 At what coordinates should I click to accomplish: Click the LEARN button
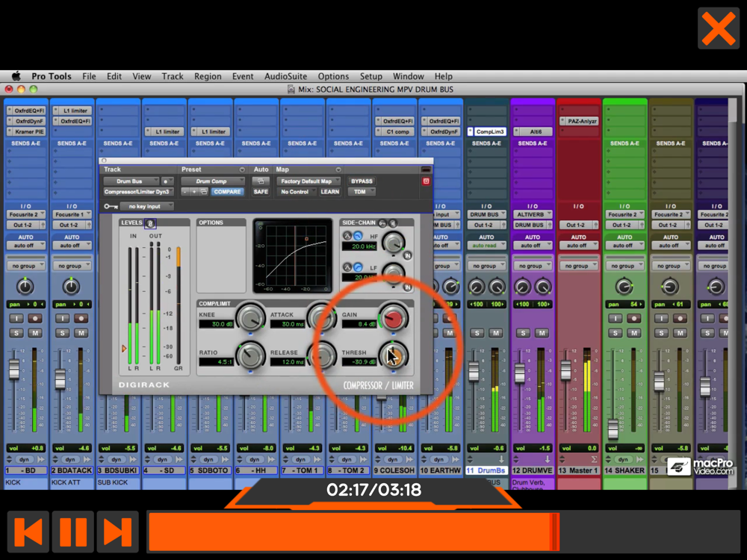click(x=329, y=192)
